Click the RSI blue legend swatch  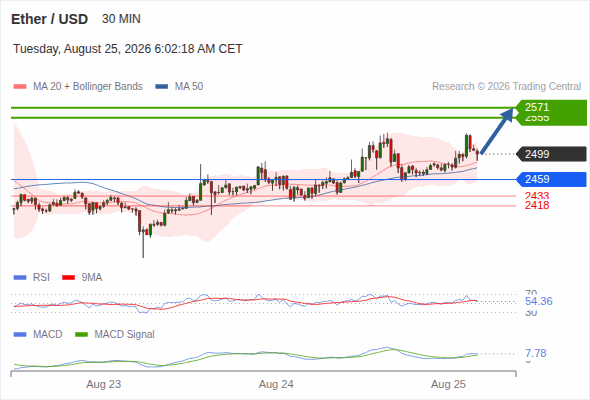tap(20, 278)
